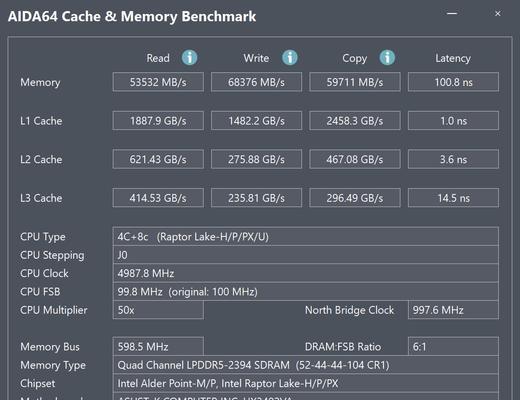520x400 pixels.
Task: Select the L3 Cache Read 414.53 GB/s box
Action: click(x=158, y=198)
